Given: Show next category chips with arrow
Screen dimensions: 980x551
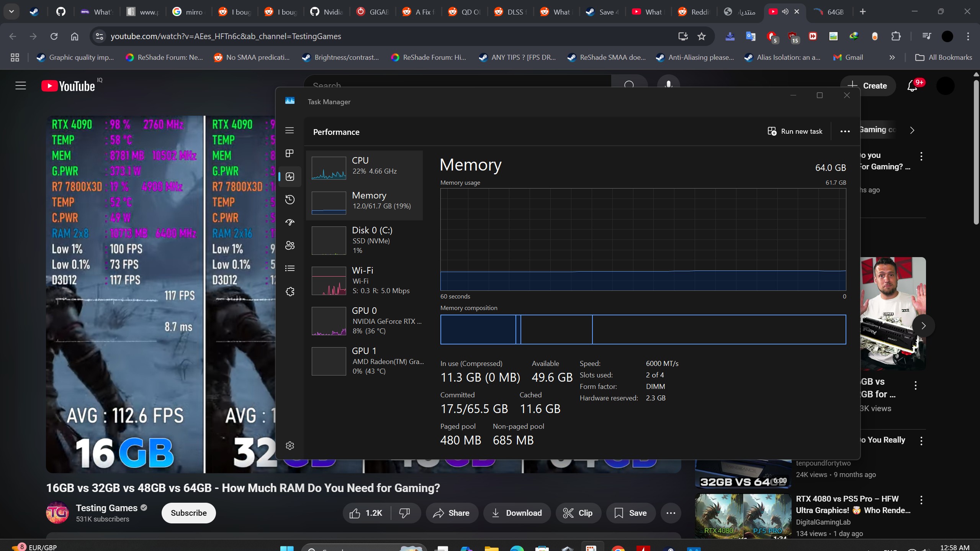Looking at the screenshot, I should coord(912,130).
